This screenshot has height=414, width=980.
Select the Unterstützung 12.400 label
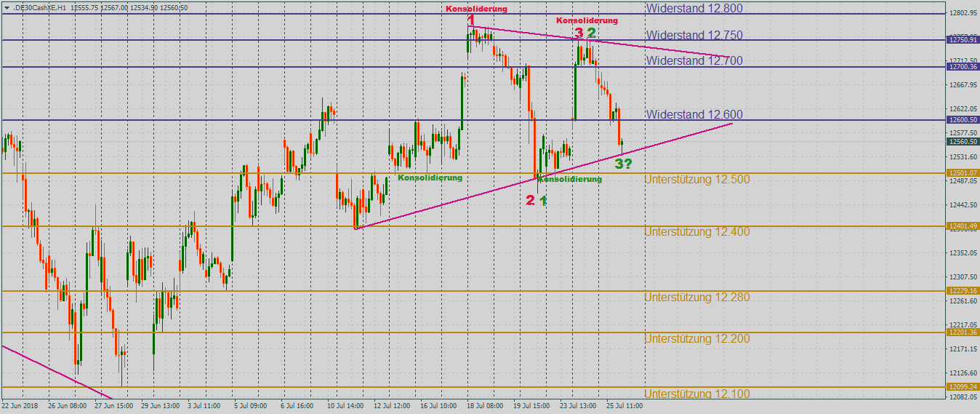(696, 232)
